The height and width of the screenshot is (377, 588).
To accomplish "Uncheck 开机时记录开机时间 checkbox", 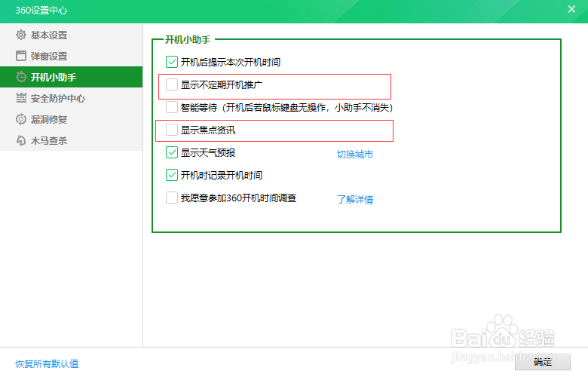I will (172, 175).
